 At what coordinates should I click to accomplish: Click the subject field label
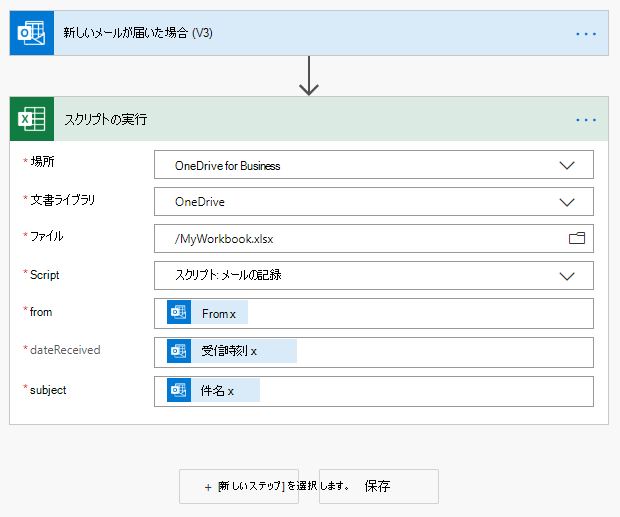point(48,390)
